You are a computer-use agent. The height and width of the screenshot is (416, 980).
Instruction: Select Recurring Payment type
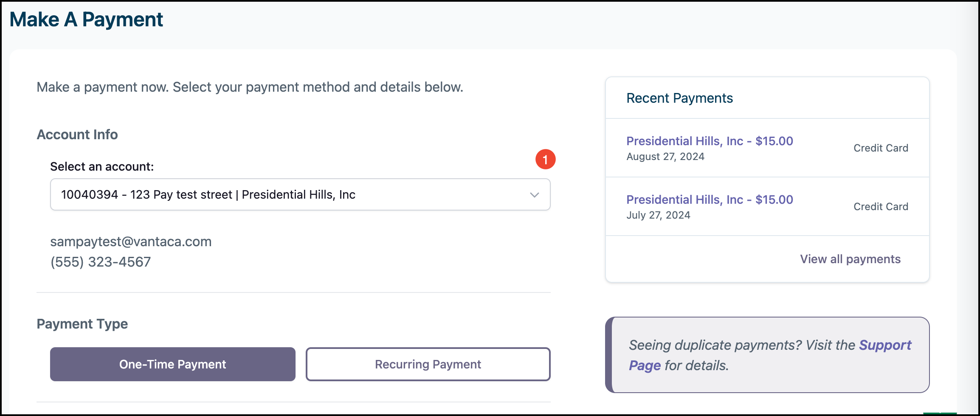pos(428,364)
